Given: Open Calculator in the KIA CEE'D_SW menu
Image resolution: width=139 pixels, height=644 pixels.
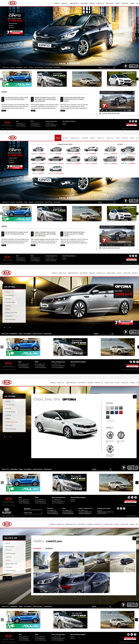Looking at the screenshot, I should tap(9, 567).
